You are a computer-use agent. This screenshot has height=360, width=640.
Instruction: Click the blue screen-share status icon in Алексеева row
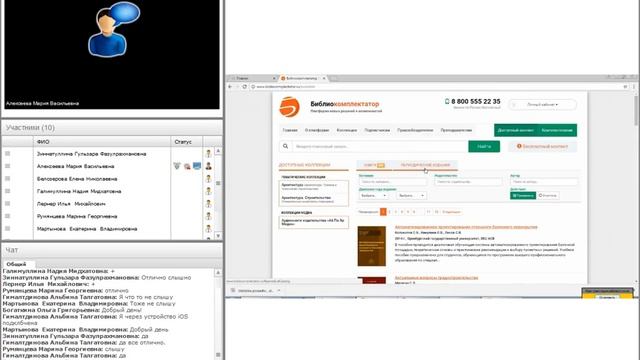pos(197,166)
